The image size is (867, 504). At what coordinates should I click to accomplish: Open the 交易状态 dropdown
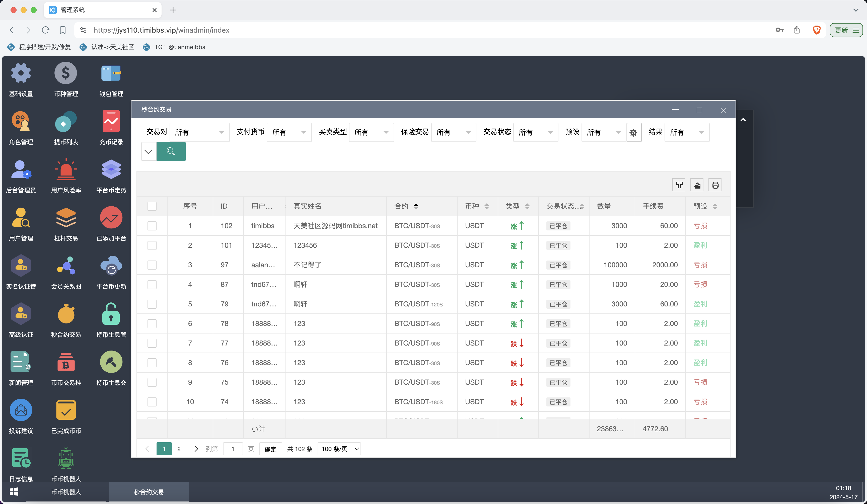coord(536,132)
